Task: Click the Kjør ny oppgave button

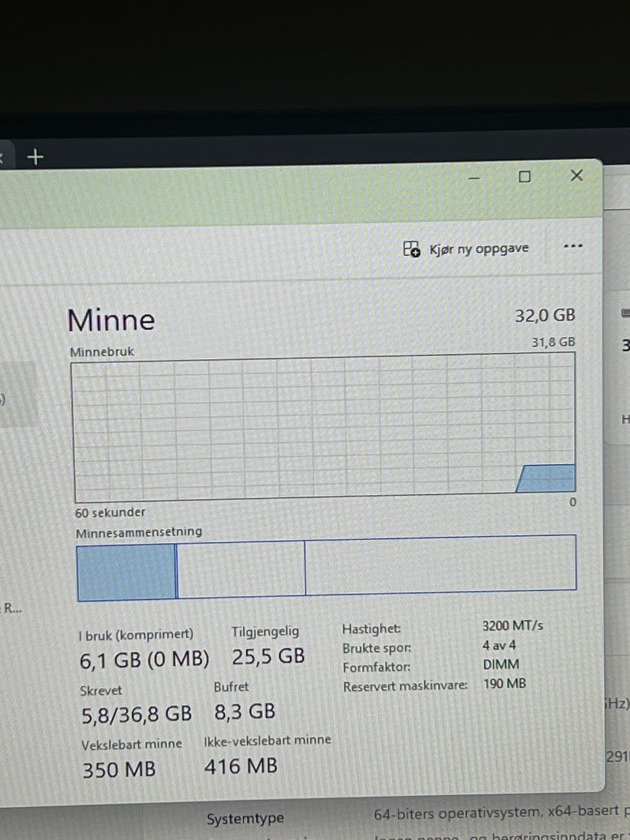Action: pos(466,249)
